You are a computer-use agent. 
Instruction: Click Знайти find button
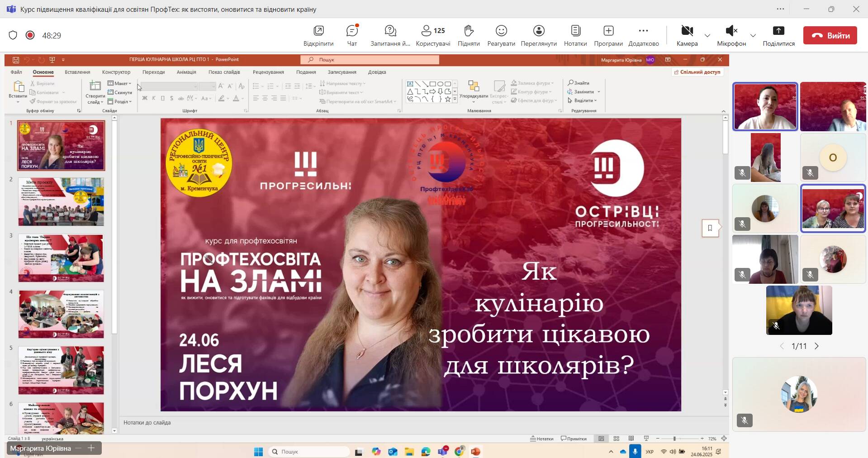pyautogui.click(x=579, y=83)
